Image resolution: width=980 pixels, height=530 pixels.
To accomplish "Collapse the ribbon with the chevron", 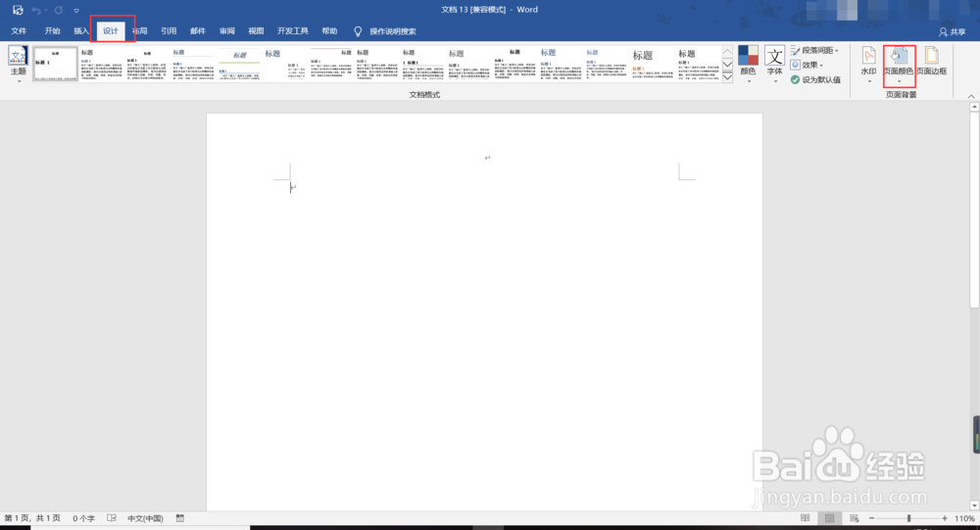I will click(x=970, y=96).
